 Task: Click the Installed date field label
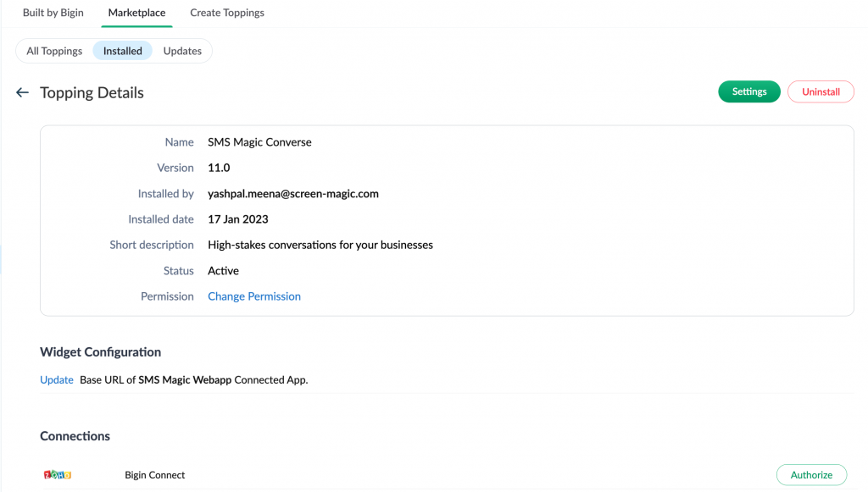[161, 219]
